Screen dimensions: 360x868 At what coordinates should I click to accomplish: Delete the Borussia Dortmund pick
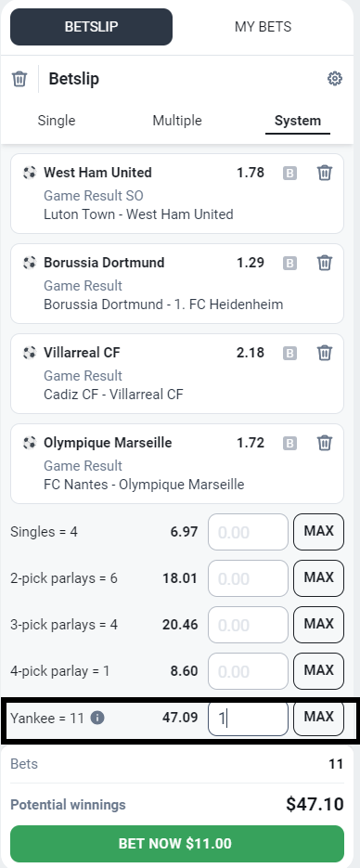[x=325, y=263]
